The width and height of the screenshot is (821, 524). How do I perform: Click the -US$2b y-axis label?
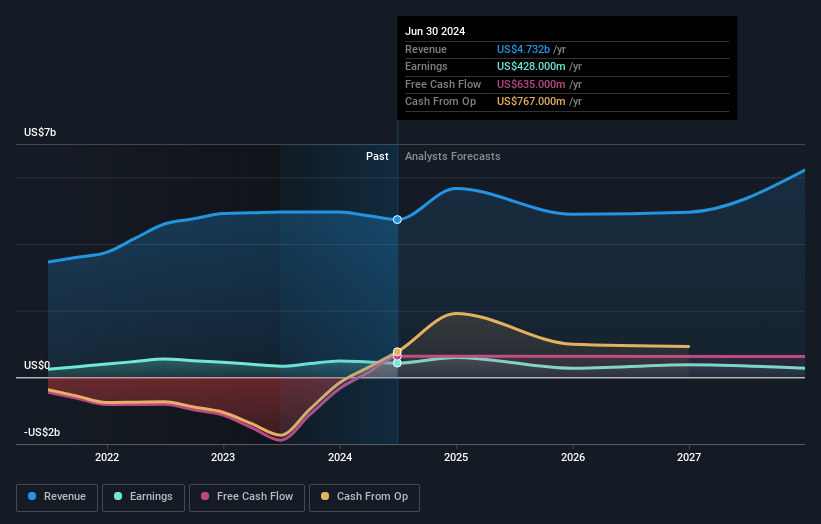point(42,432)
